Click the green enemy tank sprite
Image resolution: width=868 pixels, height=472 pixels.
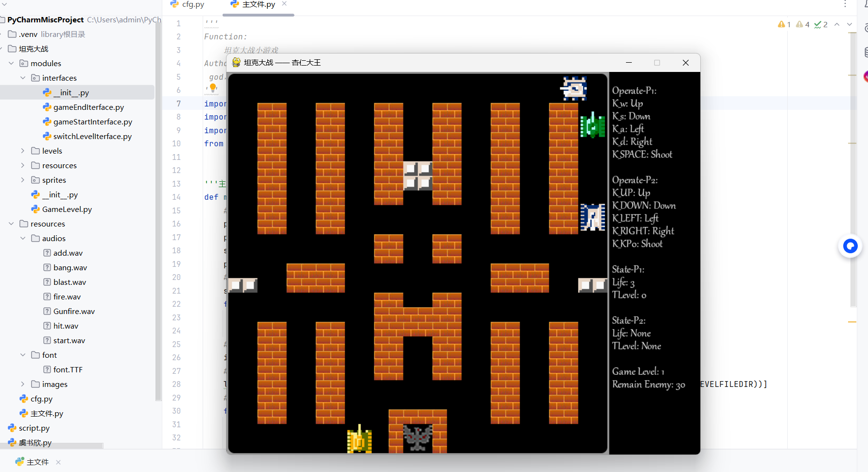pos(593,125)
